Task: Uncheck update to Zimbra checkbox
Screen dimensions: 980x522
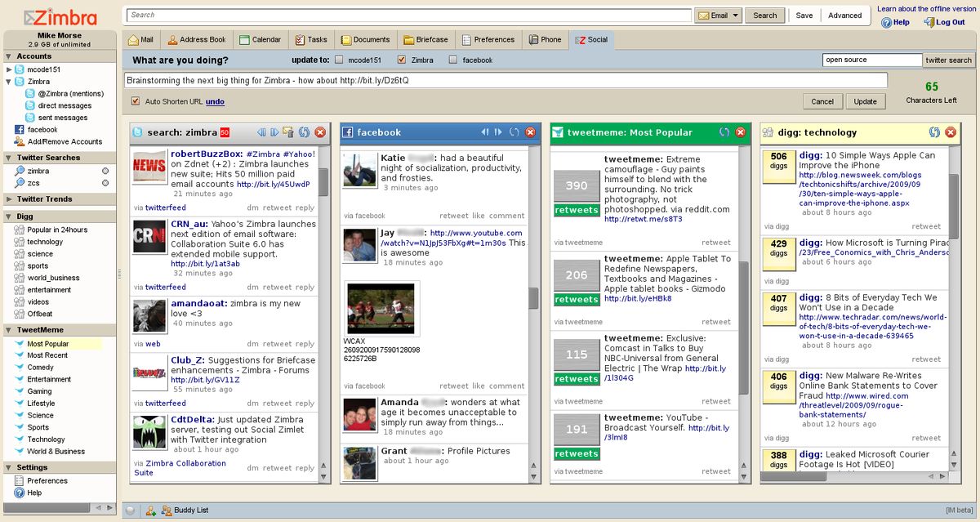Action: pyautogui.click(x=401, y=60)
